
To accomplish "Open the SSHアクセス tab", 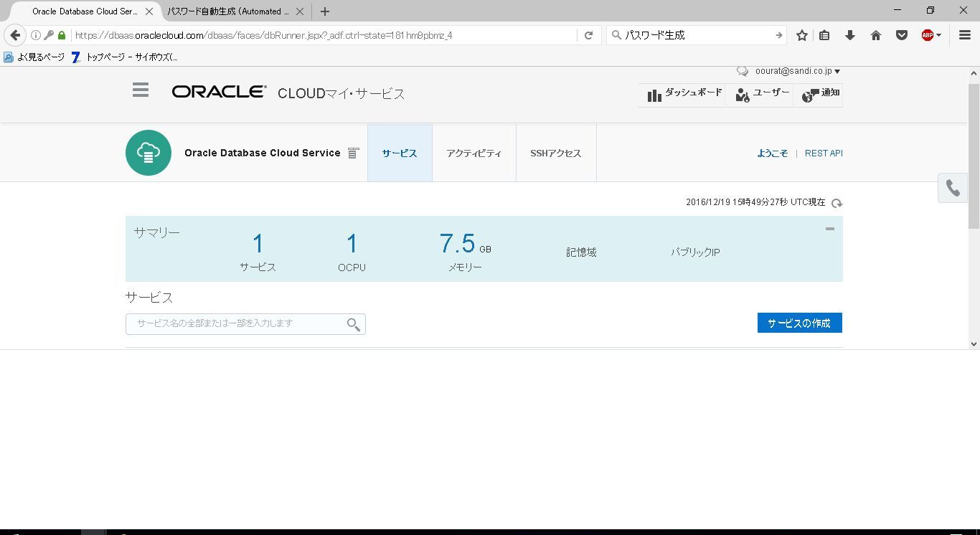I will [556, 153].
